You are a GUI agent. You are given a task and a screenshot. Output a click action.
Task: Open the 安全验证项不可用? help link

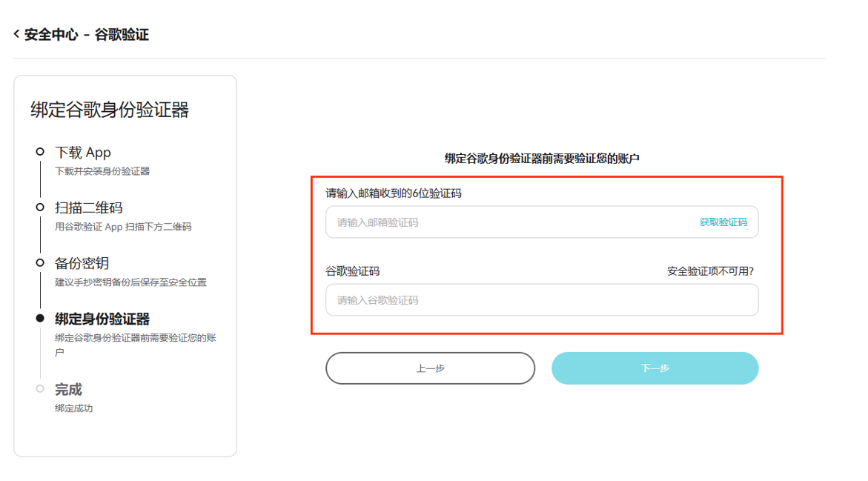[710, 271]
